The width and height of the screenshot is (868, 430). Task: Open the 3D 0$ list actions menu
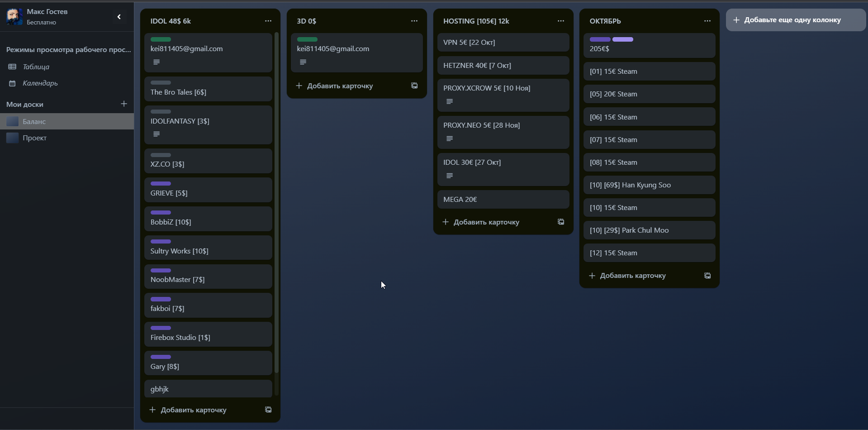(414, 21)
